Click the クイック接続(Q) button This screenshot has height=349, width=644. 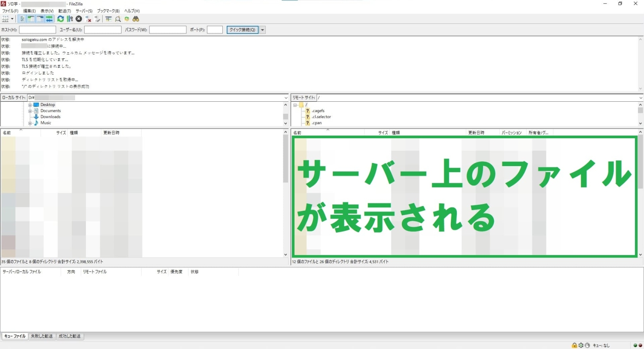(x=242, y=30)
